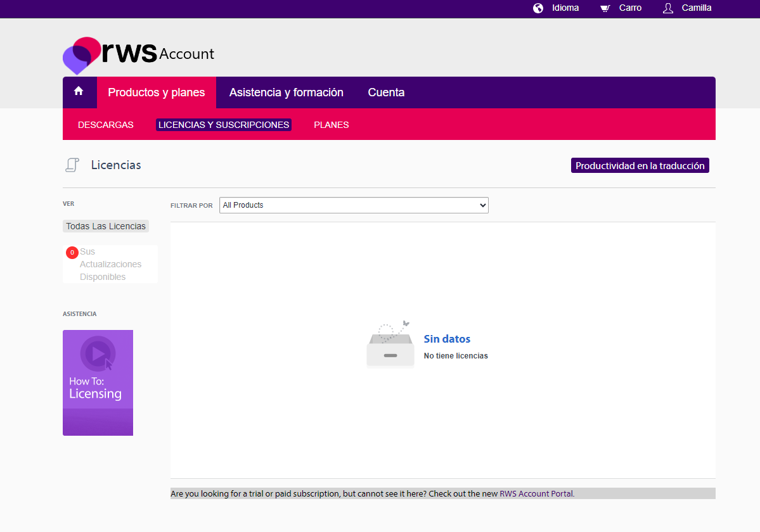Click the red zero updates badge
Screen dimensions: 760x532
click(72, 252)
